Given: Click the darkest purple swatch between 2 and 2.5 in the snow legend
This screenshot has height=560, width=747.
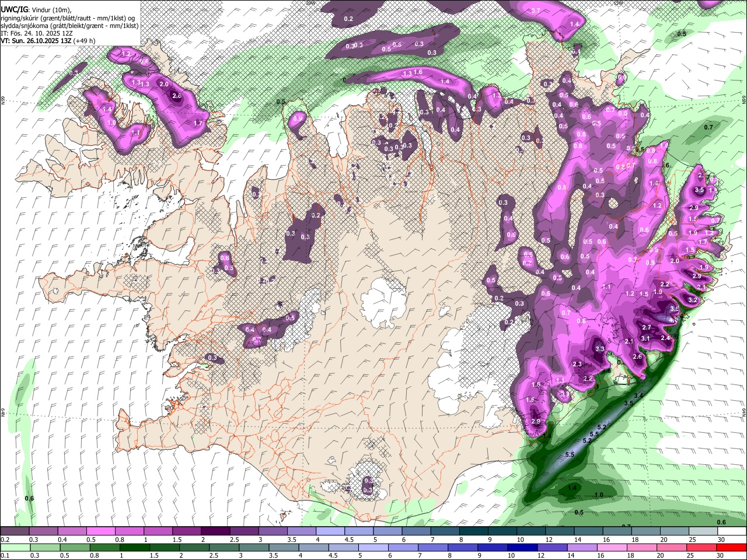Looking at the screenshot, I should 215,531.
